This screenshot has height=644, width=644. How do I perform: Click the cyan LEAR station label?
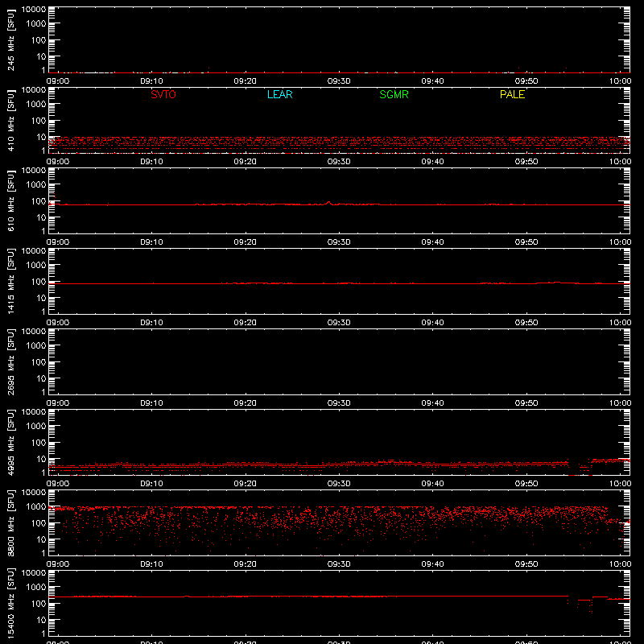[x=279, y=94]
